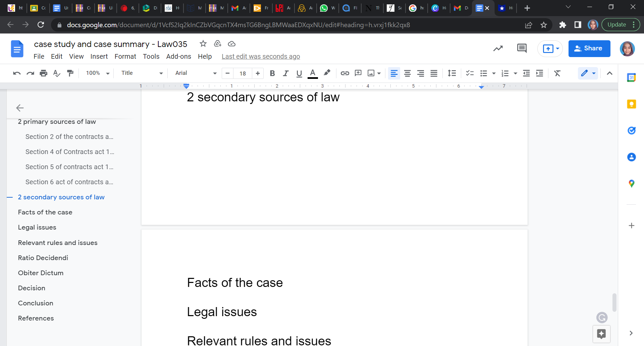This screenshot has height=346, width=644.
Task: Click the Add comment icon
Action: click(x=359, y=73)
